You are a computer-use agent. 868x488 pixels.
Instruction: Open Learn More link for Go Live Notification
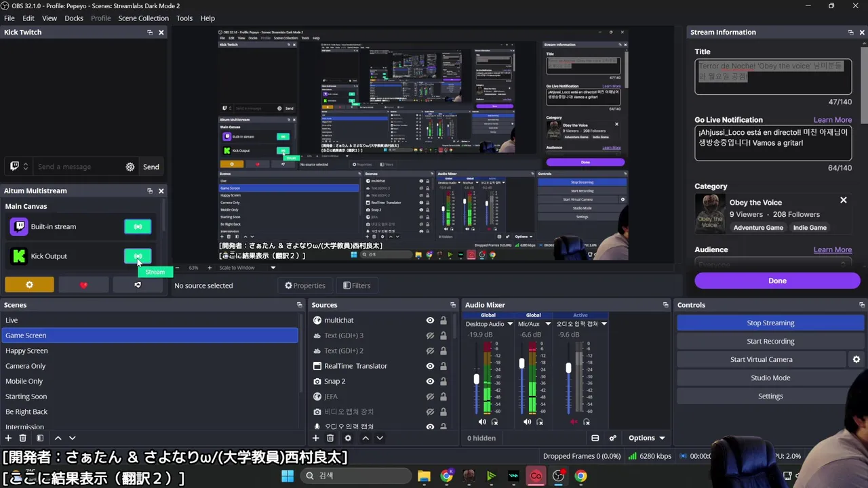[x=832, y=120]
